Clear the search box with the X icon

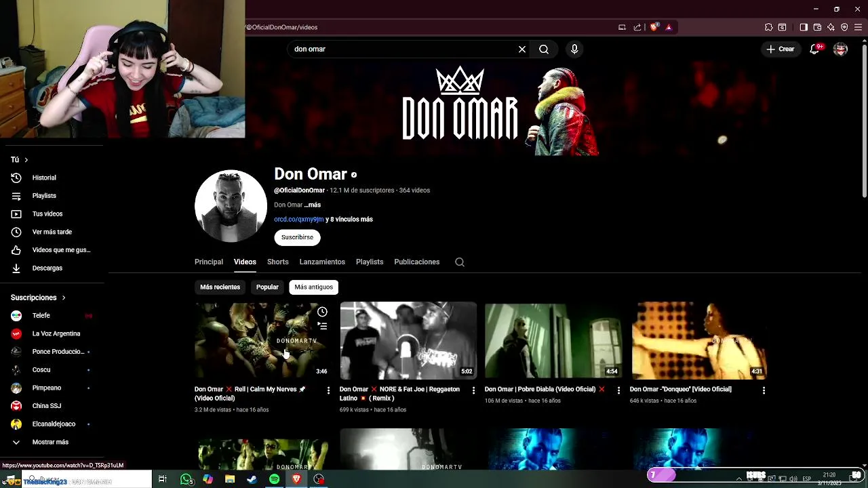(x=522, y=49)
